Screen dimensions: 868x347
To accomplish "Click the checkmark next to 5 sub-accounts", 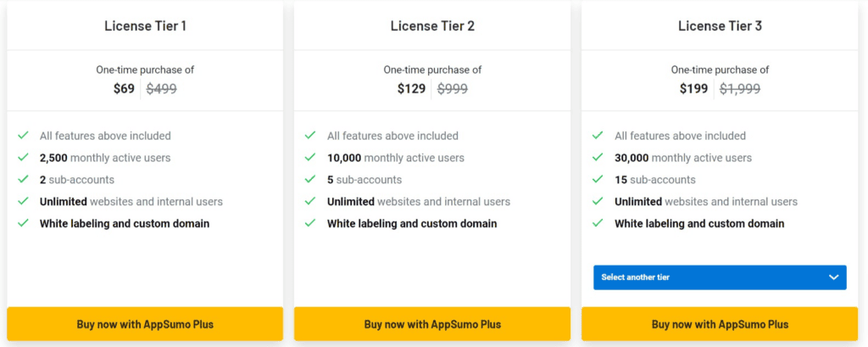I will [x=310, y=180].
